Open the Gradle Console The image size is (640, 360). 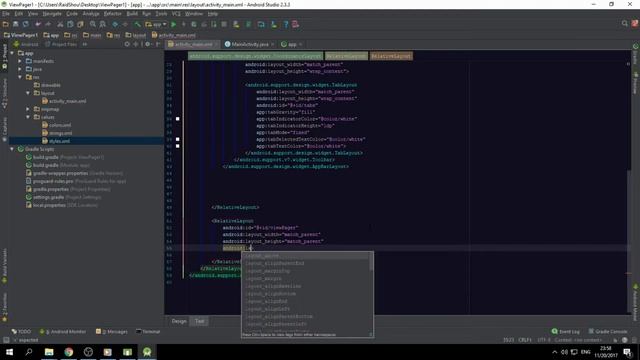[608, 331]
